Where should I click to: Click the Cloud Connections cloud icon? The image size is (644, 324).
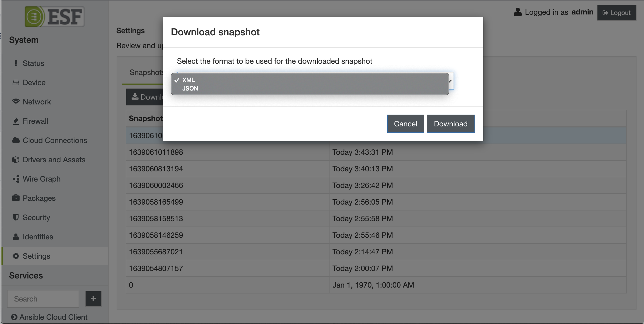click(x=16, y=140)
